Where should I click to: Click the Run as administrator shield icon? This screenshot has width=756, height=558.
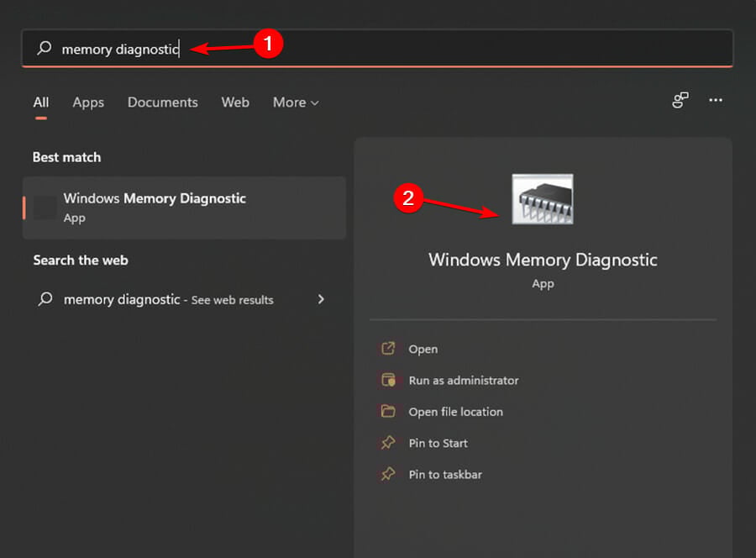click(x=388, y=380)
